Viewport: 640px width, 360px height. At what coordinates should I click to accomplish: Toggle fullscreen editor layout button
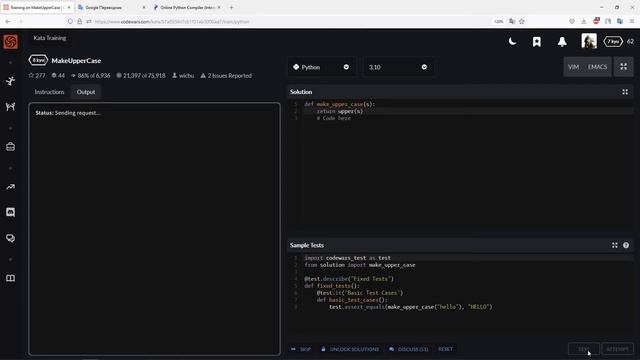pyautogui.click(x=624, y=67)
